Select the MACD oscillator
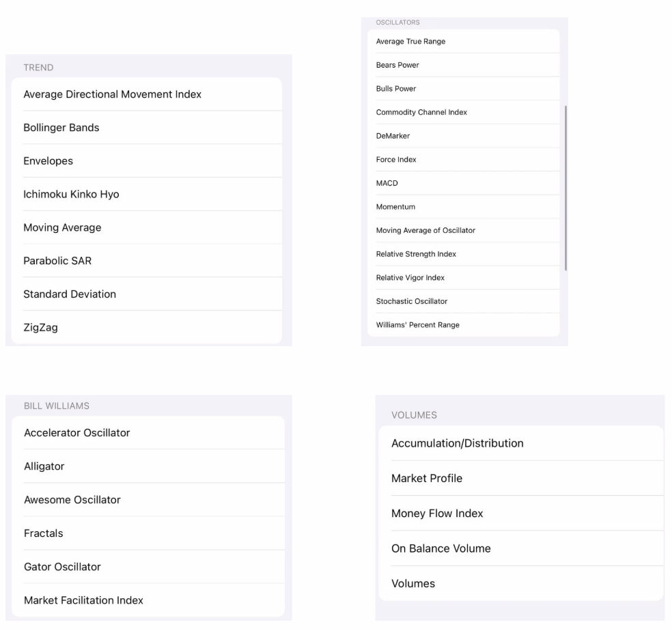 [387, 183]
